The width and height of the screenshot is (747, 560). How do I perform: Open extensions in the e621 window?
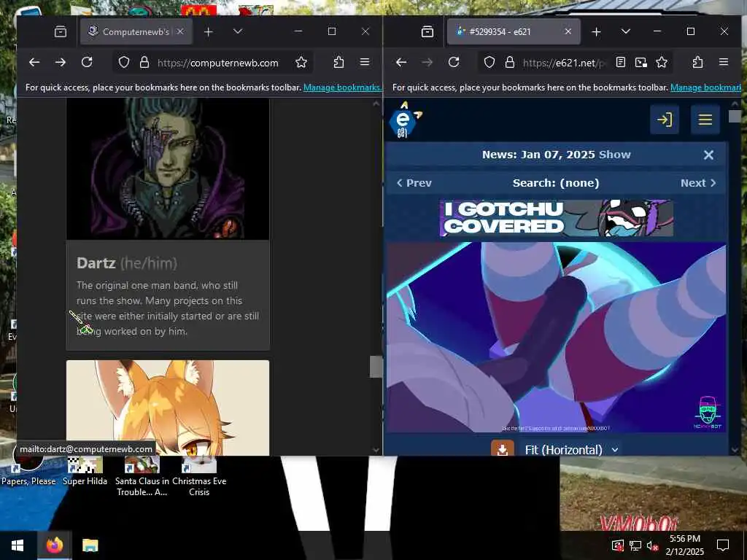[x=698, y=63]
